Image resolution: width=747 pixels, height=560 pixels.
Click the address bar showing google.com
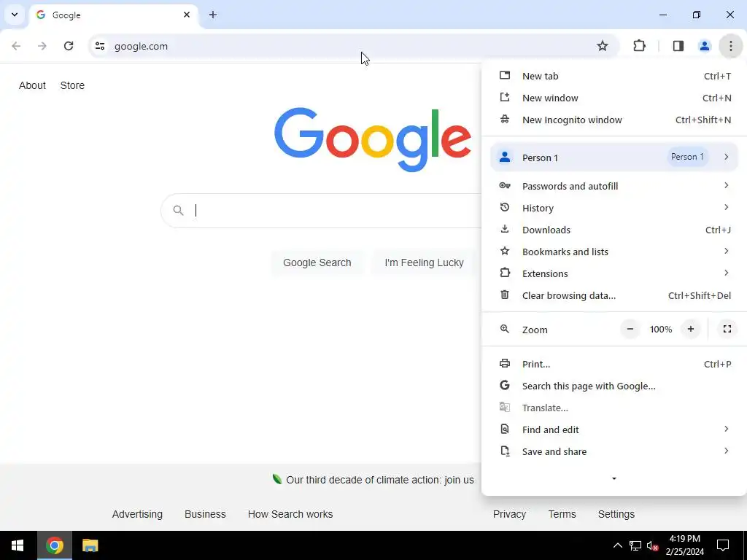click(352, 46)
